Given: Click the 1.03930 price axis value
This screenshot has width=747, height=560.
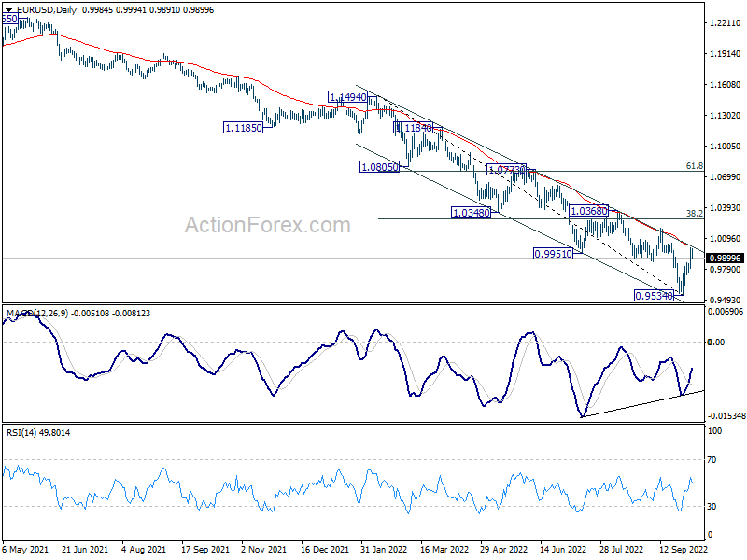Looking at the screenshot, I should point(726,208).
